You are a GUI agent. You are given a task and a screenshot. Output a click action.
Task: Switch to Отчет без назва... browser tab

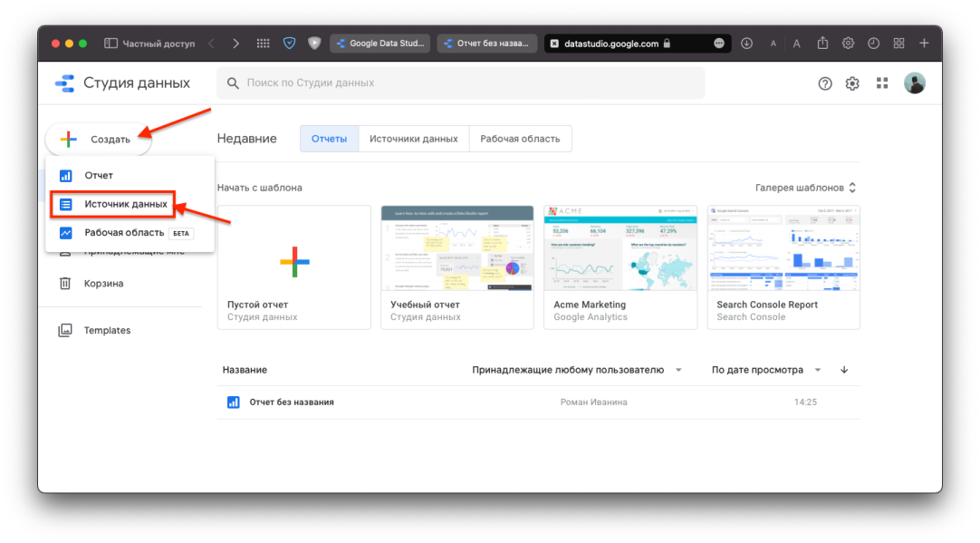[x=487, y=44]
